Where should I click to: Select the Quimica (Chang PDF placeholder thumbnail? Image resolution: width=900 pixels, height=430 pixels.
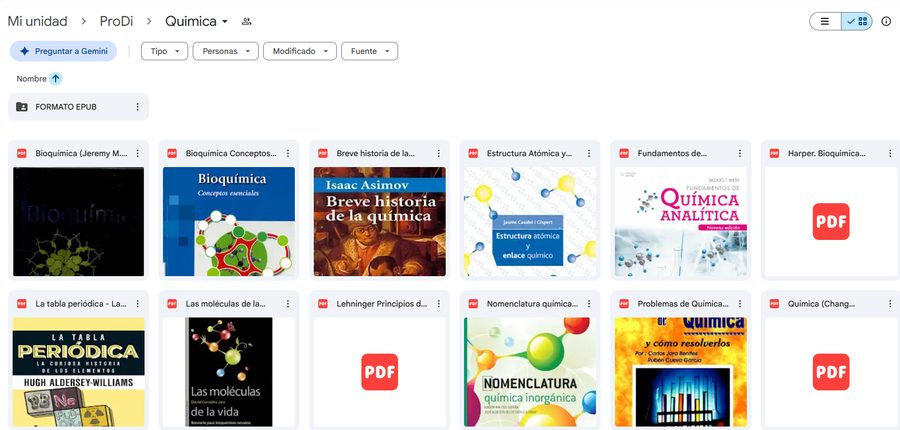[x=831, y=372]
